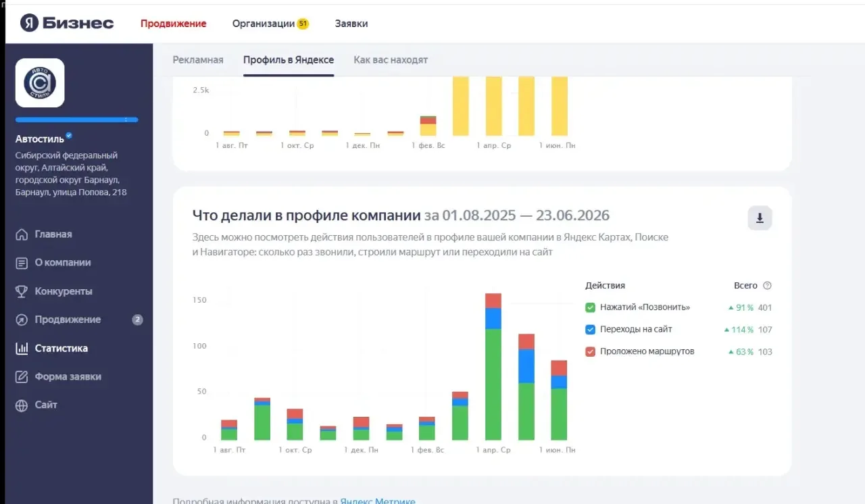Open the Продвижение top menu
Viewport: 865px width, 504px height.
tap(174, 24)
